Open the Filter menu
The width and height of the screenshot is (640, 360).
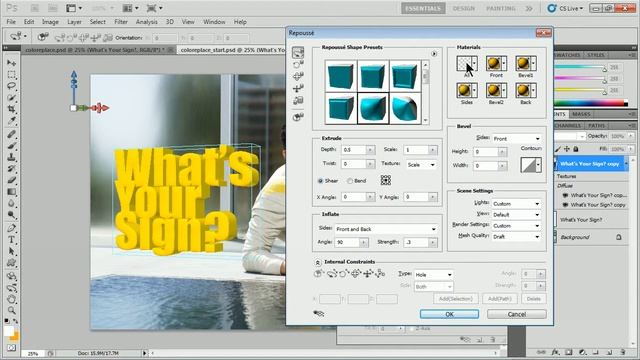(x=121, y=22)
